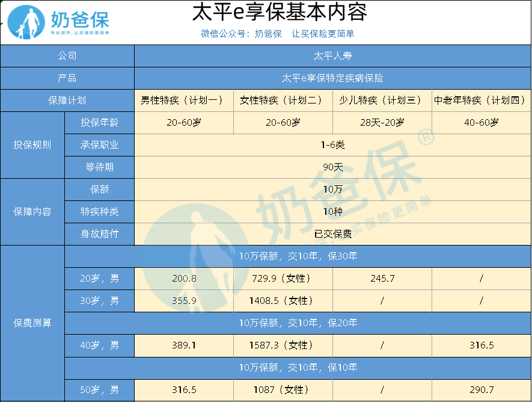Select the 投保年龄 row label
This screenshot has width=532, height=402.
[99, 123]
